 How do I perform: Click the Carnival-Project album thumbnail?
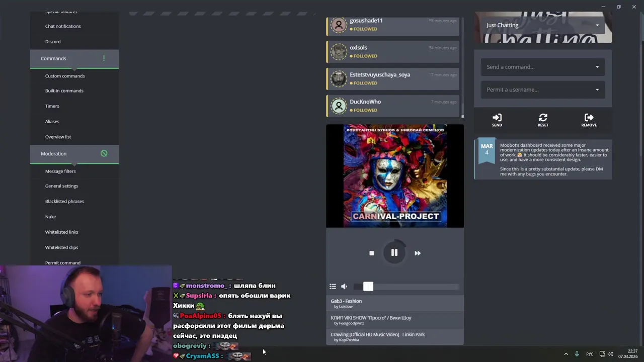(395, 176)
